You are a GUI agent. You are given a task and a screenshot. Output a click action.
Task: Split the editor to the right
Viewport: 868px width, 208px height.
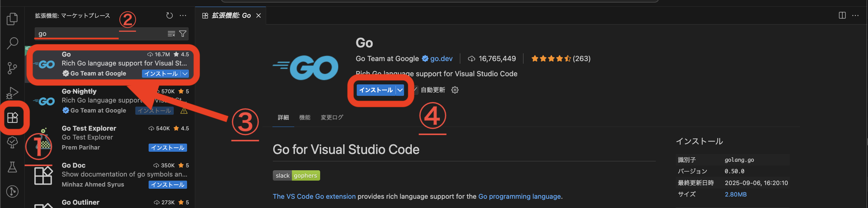842,16
